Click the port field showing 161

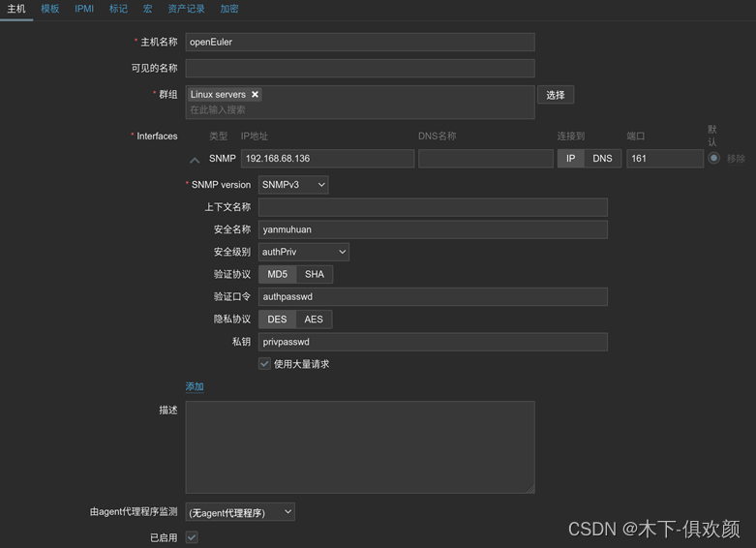(x=665, y=158)
